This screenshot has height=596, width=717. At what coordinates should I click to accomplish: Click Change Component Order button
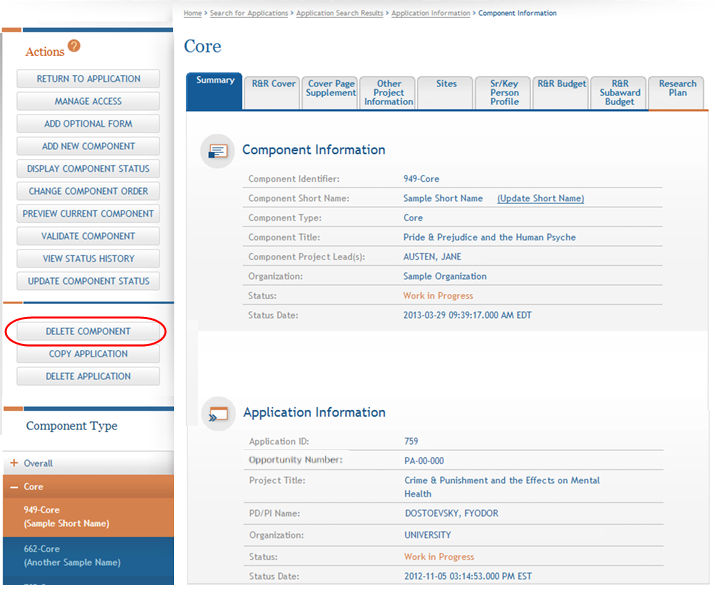(x=88, y=191)
